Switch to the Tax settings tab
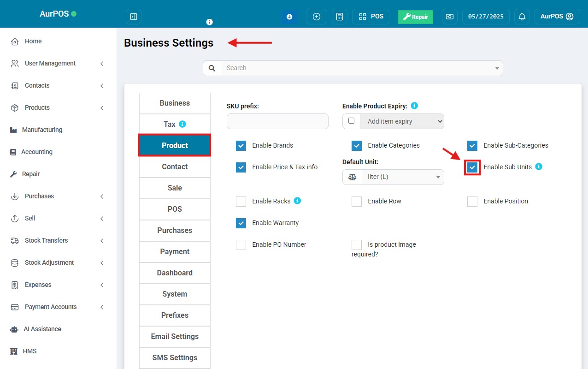This screenshot has width=588, height=369. tap(175, 125)
